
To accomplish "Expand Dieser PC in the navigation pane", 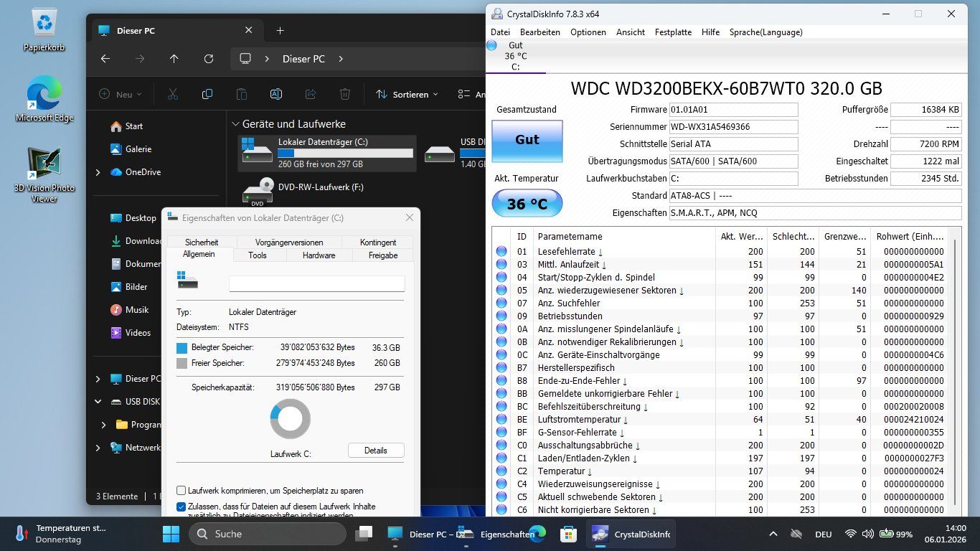I will pos(98,379).
